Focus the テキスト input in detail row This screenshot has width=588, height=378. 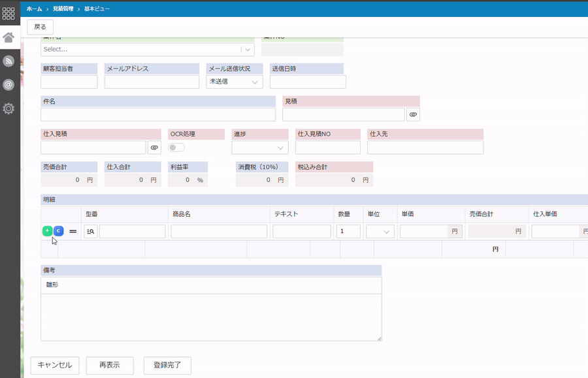[x=302, y=232]
